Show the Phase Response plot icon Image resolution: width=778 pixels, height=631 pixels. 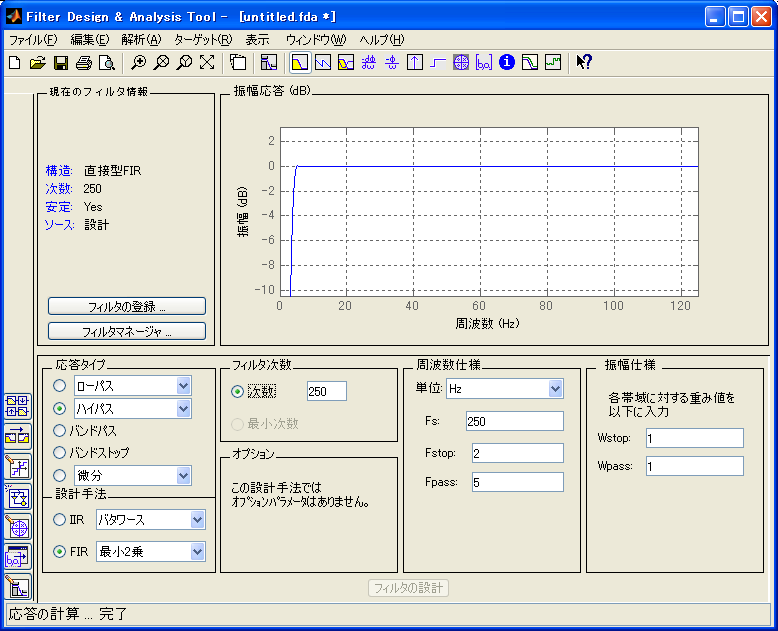(x=323, y=63)
